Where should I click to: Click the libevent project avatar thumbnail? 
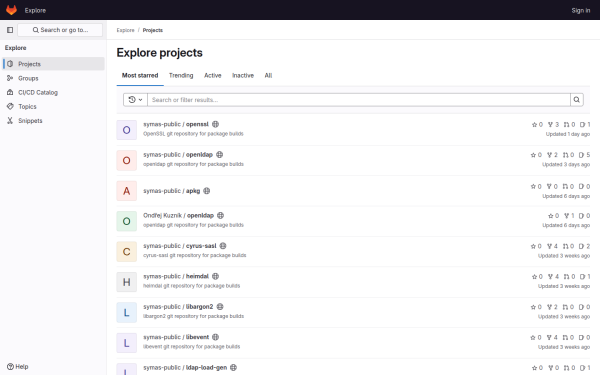127,343
